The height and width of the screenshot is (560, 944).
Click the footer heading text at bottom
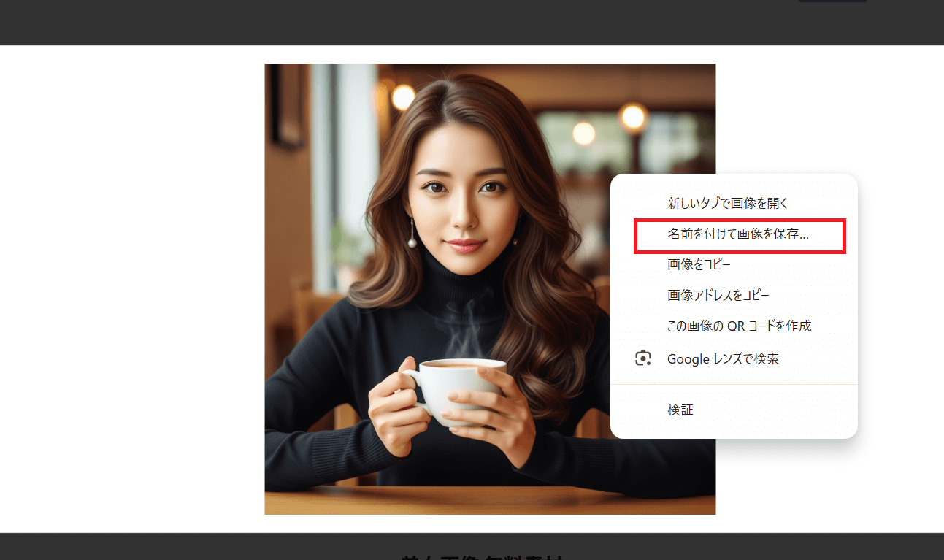tap(489, 556)
